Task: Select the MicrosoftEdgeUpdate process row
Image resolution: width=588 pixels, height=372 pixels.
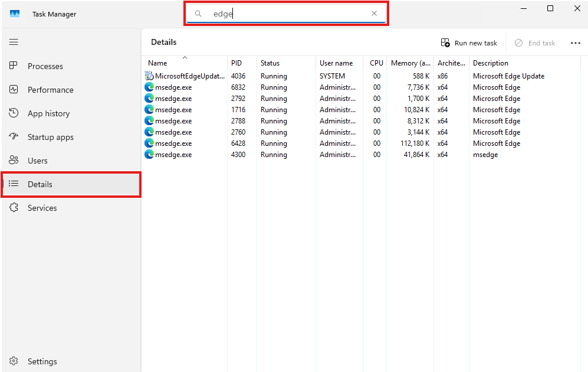Action: point(189,76)
